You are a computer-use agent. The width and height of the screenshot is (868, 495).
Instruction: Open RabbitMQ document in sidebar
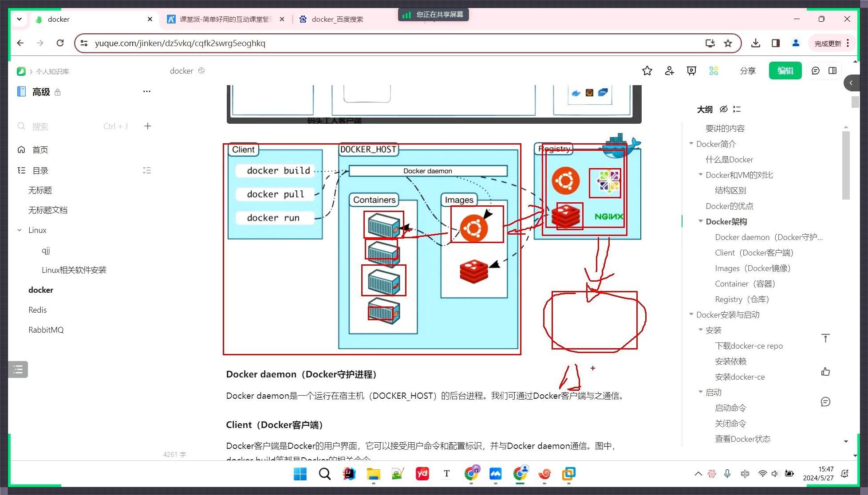tap(46, 330)
